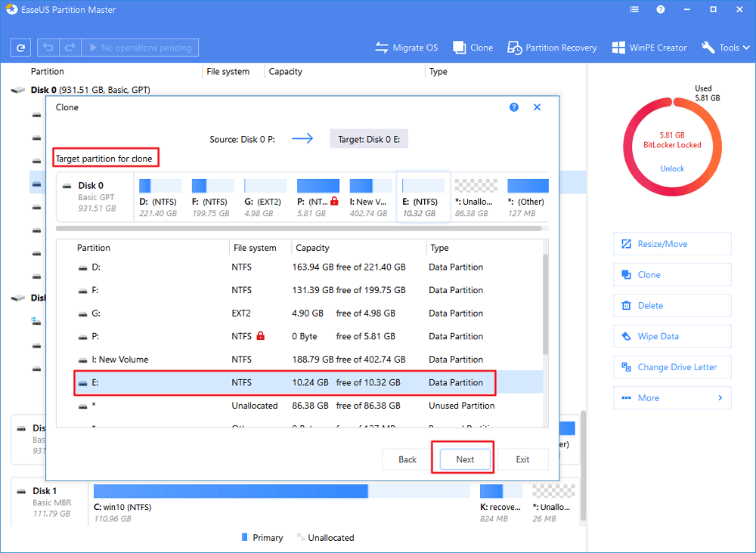This screenshot has height=553, width=756.
Task: Click the Partition column header in the dialog
Action: pos(94,248)
